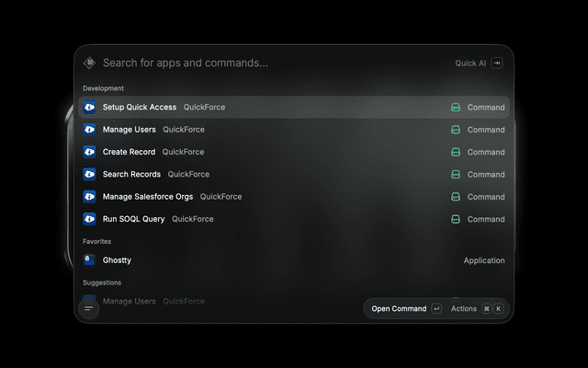Click the Development section header
588x368 pixels.
click(103, 88)
